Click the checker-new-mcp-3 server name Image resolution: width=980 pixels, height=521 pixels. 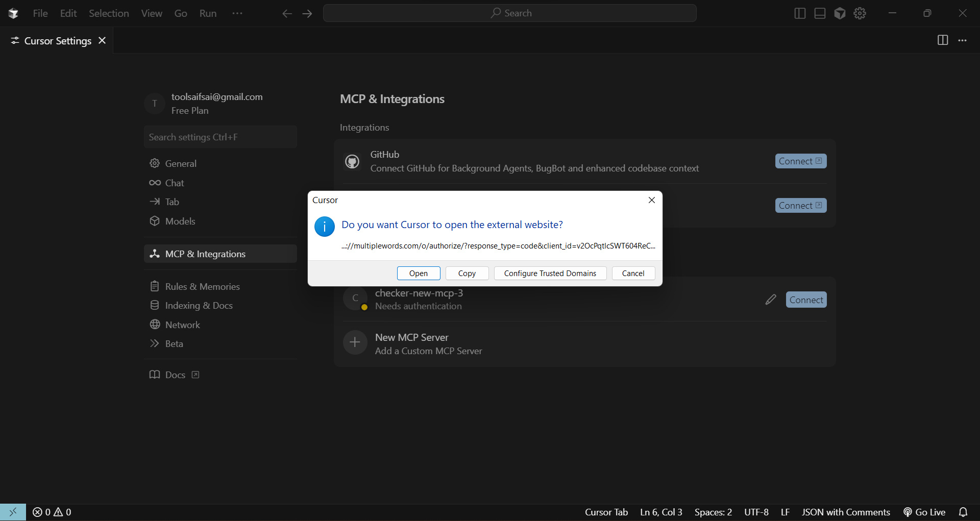click(x=419, y=293)
